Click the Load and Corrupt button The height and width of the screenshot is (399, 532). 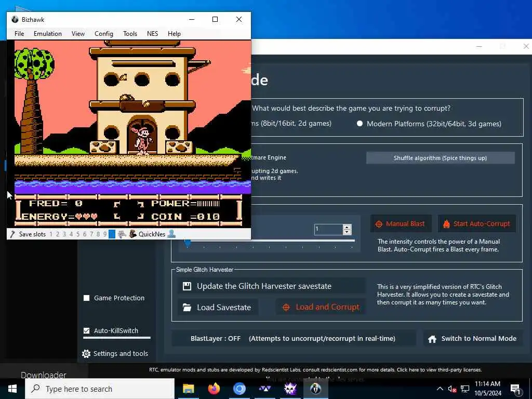pyautogui.click(x=321, y=307)
